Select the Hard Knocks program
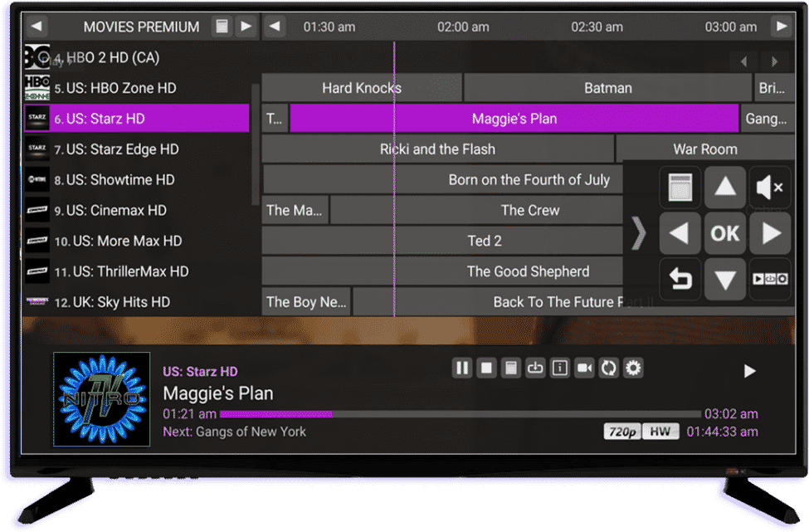Viewport: 809px width, 532px height. coord(362,88)
